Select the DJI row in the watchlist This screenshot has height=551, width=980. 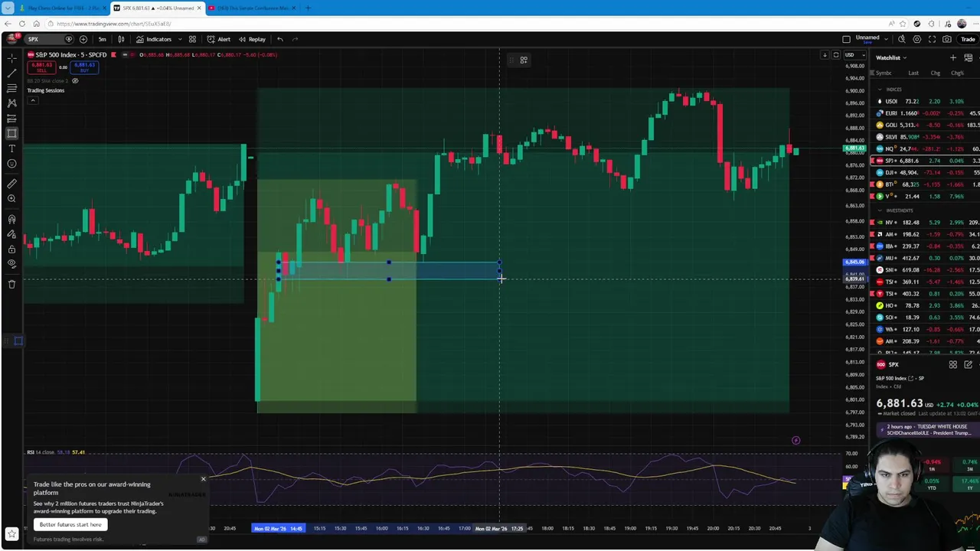(925, 172)
